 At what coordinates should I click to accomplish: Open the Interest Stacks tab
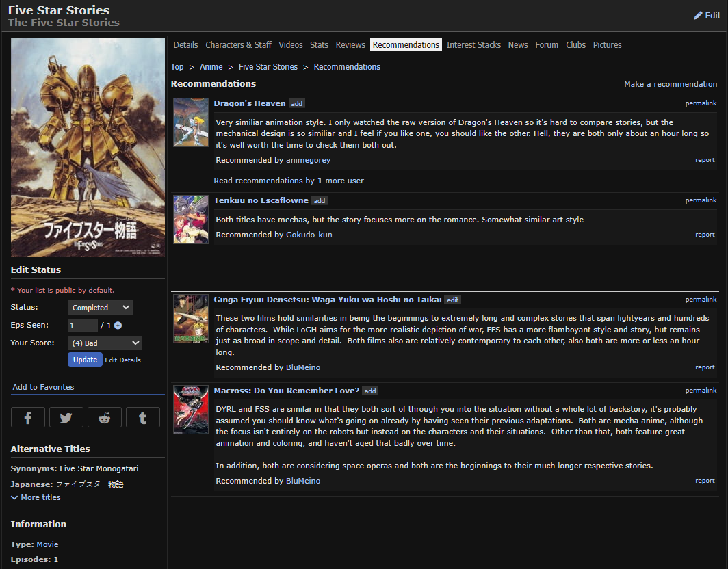coord(473,45)
